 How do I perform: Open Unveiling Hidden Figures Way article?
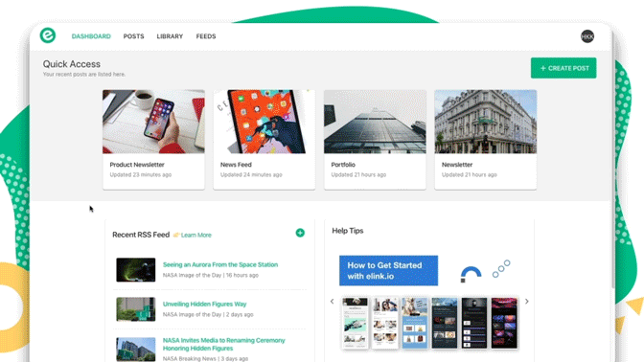pyautogui.click(x=204, y=305)
